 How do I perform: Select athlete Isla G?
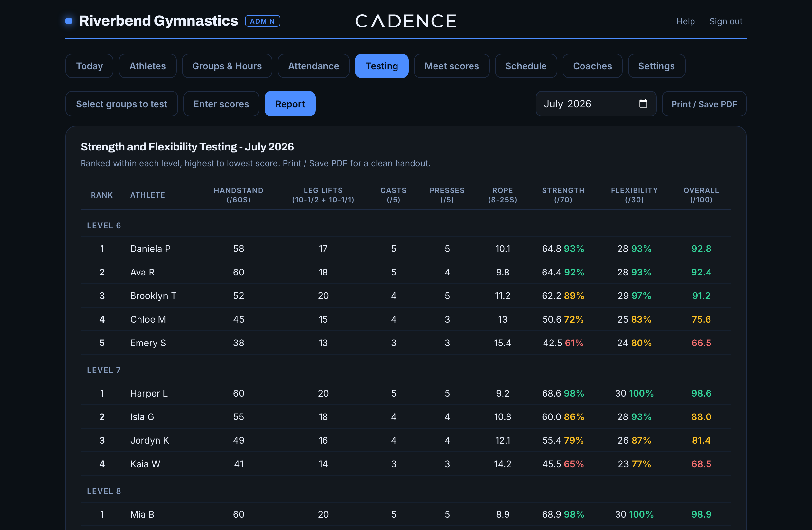142,416
